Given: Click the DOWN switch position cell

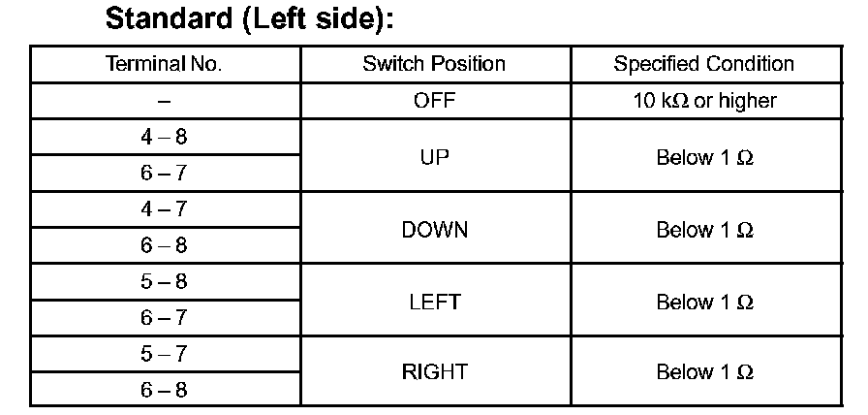Looking at the screenshot, I should (434, 229).
